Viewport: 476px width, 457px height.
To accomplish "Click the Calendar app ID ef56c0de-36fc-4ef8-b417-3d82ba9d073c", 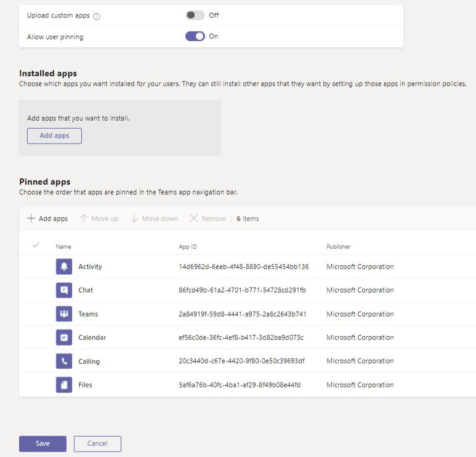I will (241, 338).
